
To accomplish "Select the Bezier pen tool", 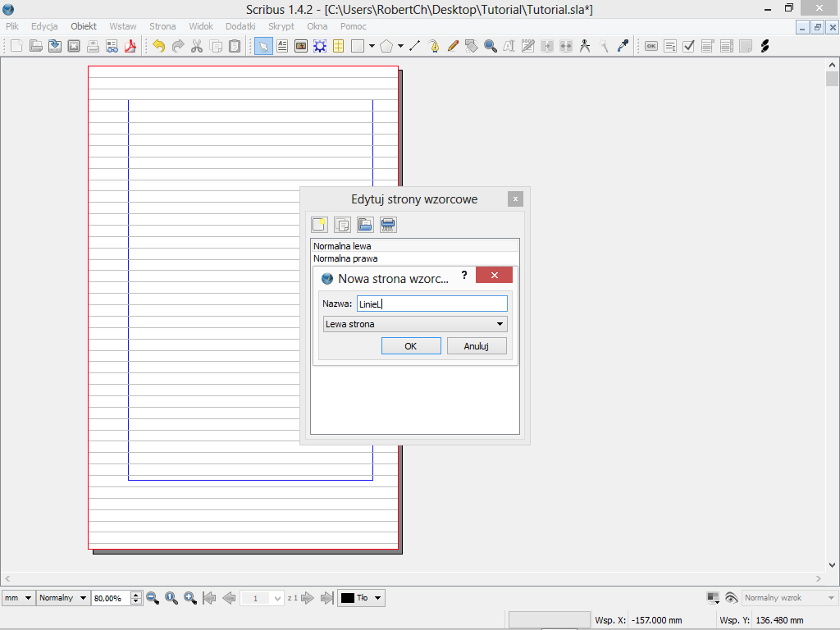I will pyautogui.click(x=434, y=46).
